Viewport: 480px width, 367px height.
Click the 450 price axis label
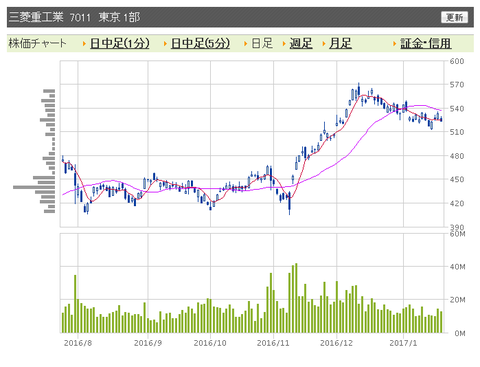click(x=457, y=179)
